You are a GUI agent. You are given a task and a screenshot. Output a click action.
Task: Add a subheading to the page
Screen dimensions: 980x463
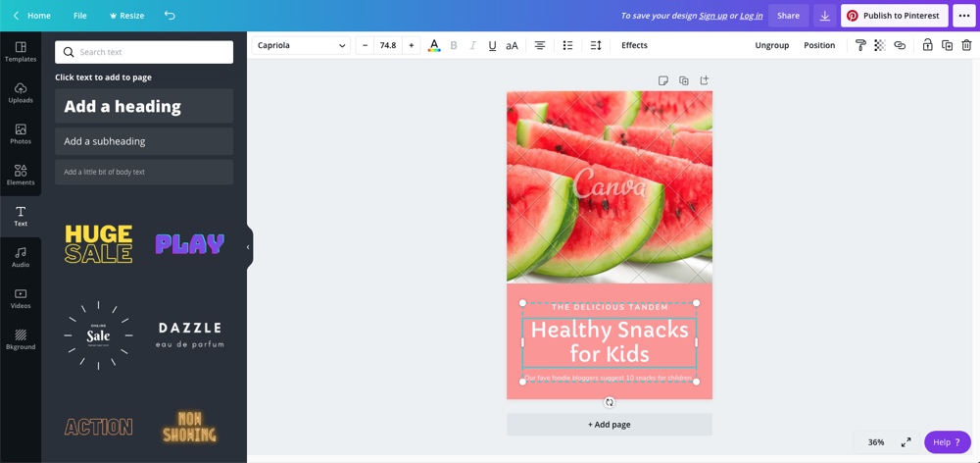click(144, 141)
